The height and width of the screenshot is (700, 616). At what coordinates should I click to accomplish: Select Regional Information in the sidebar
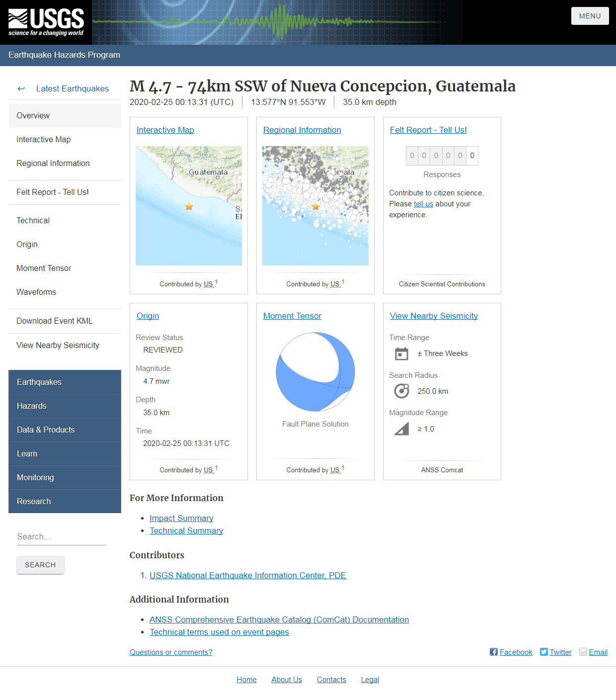pos(65,163)
